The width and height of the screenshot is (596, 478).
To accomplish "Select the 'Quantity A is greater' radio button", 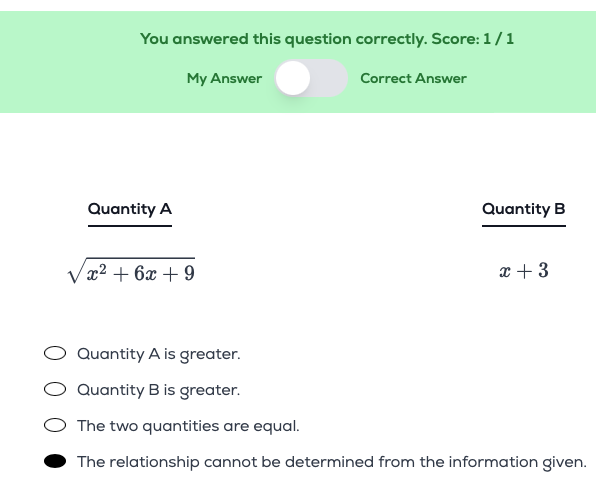I will tap(55, 353).
